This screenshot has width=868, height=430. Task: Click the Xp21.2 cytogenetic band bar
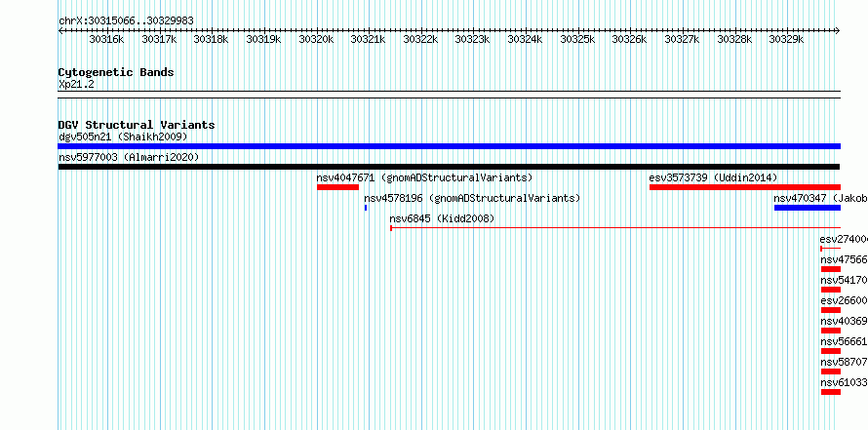click(x=449, y=95)
